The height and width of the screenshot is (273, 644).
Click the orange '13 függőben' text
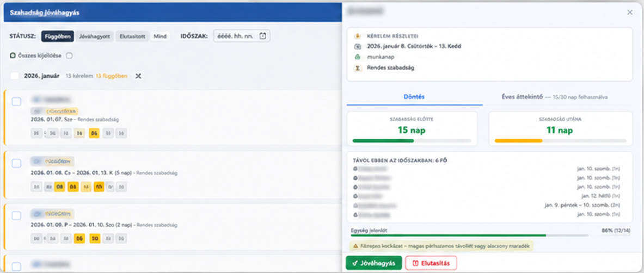coord(111,76)
